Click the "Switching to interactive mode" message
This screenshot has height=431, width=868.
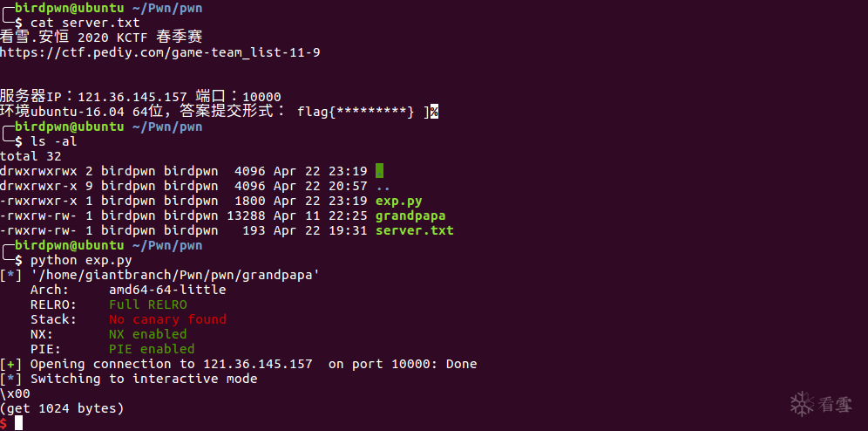coord(144,379)
